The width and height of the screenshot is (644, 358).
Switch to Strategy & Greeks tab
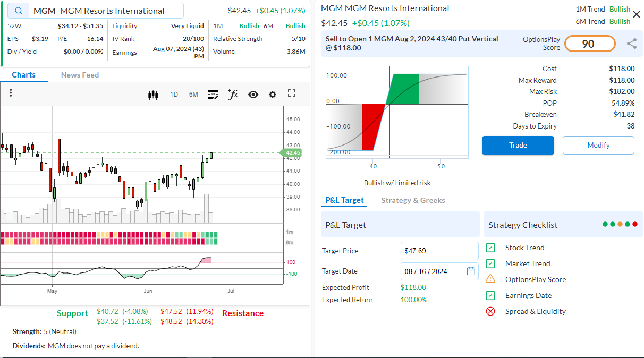click(413, 200)
